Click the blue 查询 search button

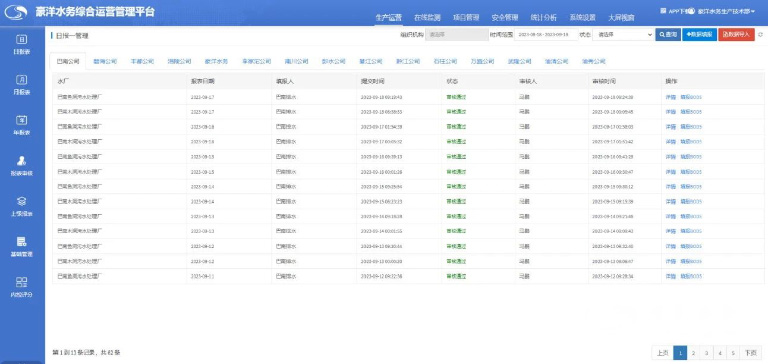coord(668,34)
